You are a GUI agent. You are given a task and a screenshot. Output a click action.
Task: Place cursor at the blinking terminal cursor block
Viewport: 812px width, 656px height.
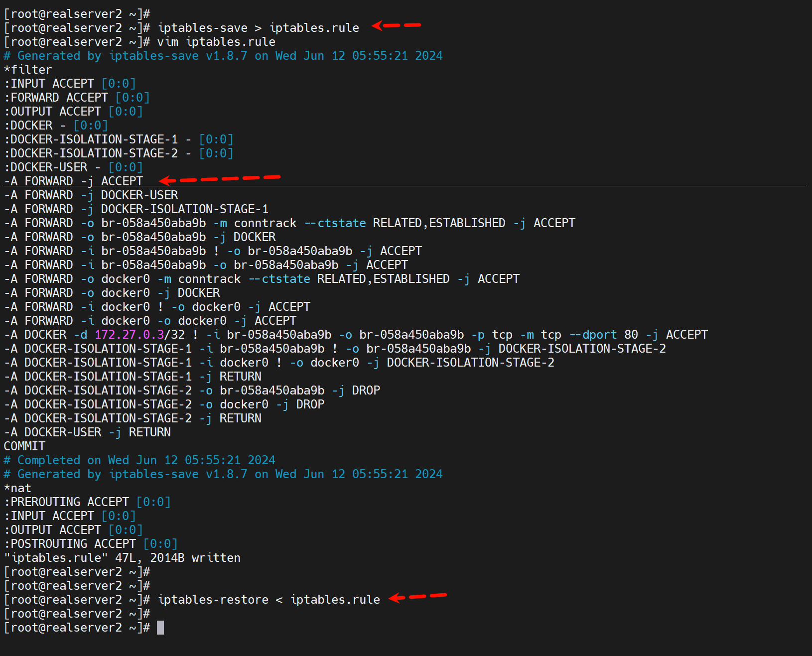click(x=160, y=628)
